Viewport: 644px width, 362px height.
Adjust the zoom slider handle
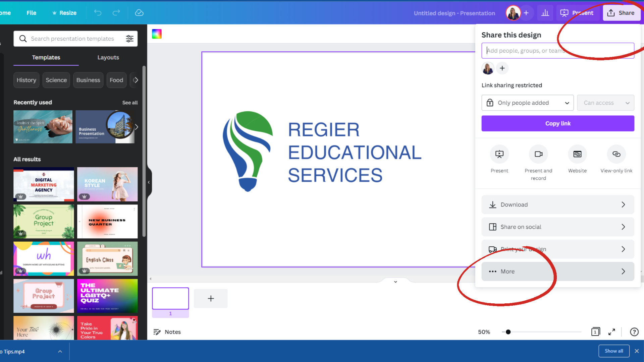tap(508, 332)
